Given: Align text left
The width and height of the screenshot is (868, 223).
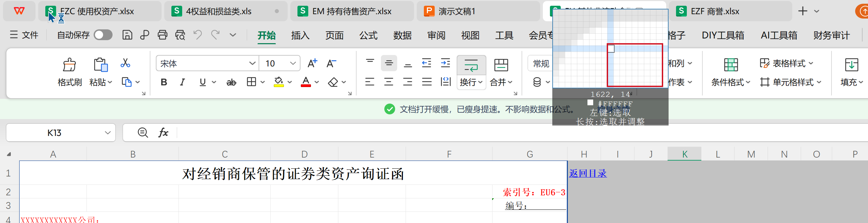Looking at the screenshot, I should click(370, 82).
